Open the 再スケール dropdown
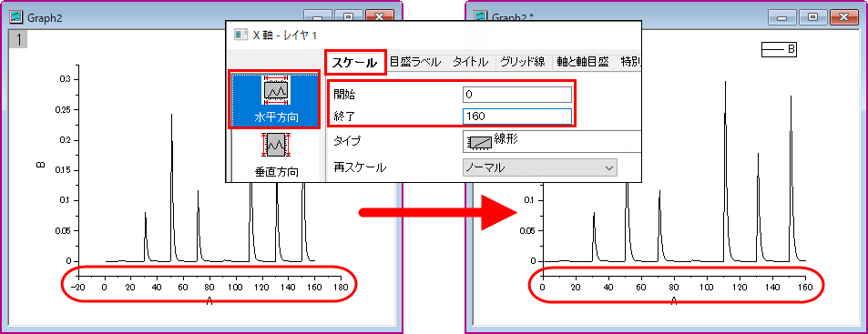868x334 pixels. (539, 167)
